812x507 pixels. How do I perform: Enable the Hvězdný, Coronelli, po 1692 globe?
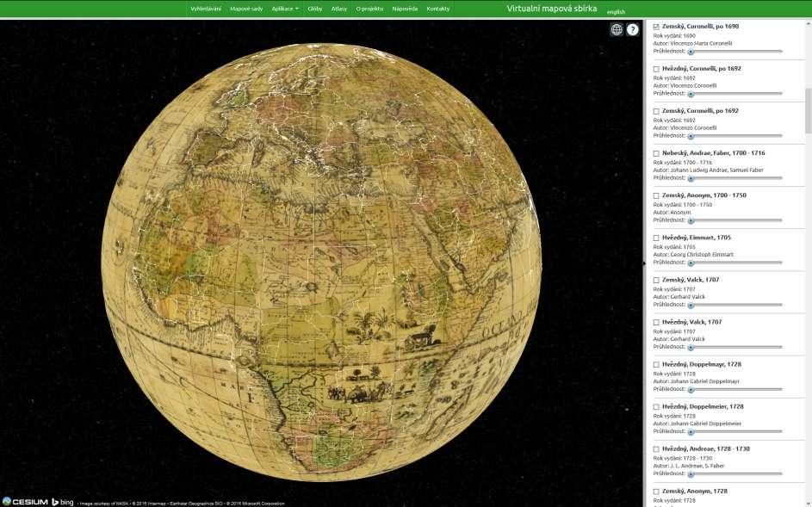[x=656, y=69]
